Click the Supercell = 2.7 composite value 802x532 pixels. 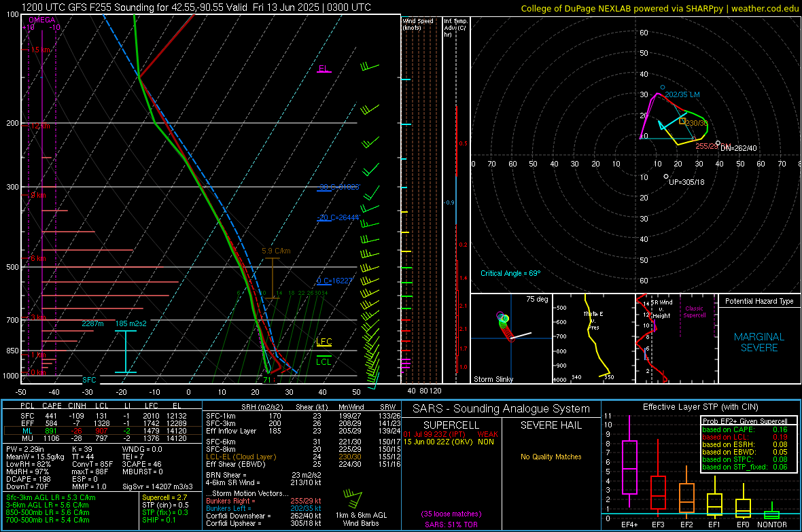pyautogui.click(x=164, y=497)
